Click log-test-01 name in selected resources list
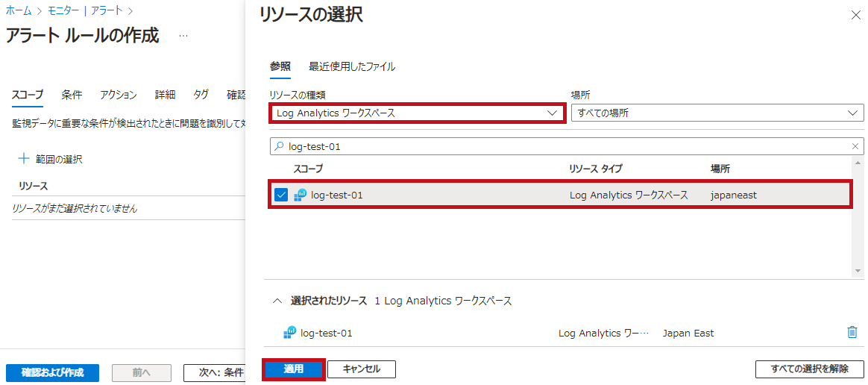This screenshot has width=868, height=385. tap(326, 333)
